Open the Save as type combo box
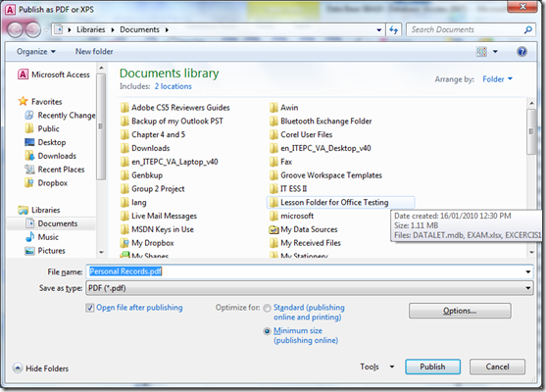546x392 pixels. [x=310, y=288]
